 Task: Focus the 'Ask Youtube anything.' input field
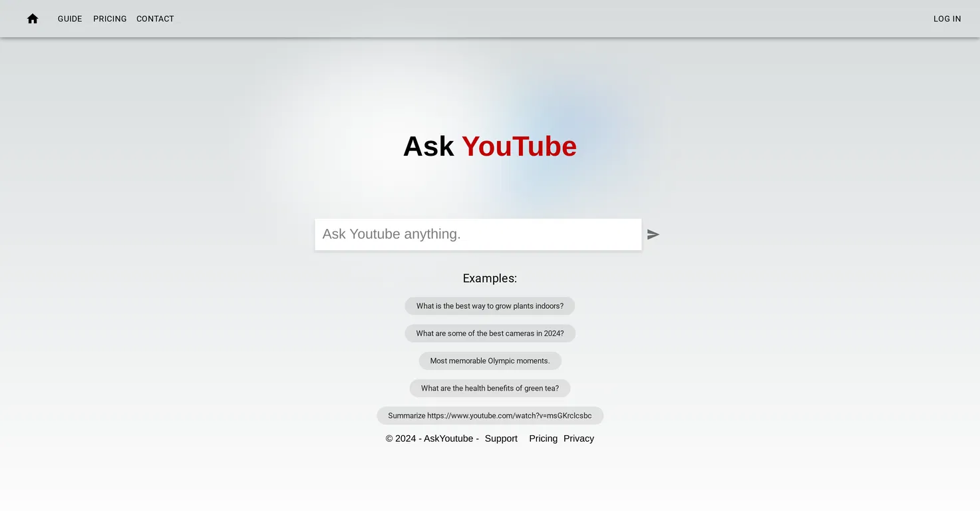478,234
